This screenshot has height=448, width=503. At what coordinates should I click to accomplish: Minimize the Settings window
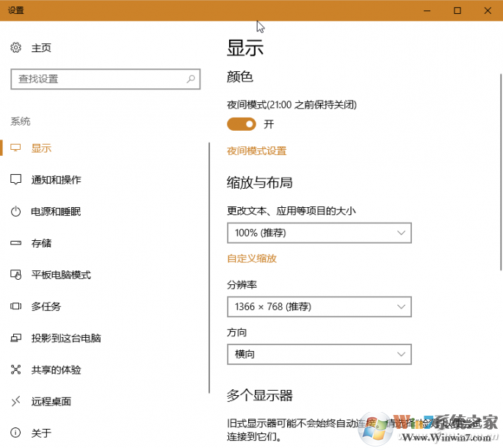pyautogui.click(x=426, y=10)
